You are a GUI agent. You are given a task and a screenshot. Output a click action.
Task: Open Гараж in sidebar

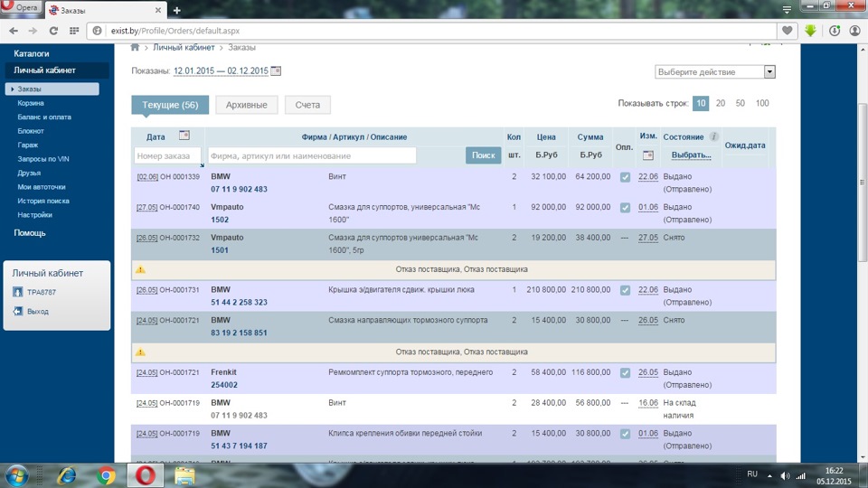point(28,145)
